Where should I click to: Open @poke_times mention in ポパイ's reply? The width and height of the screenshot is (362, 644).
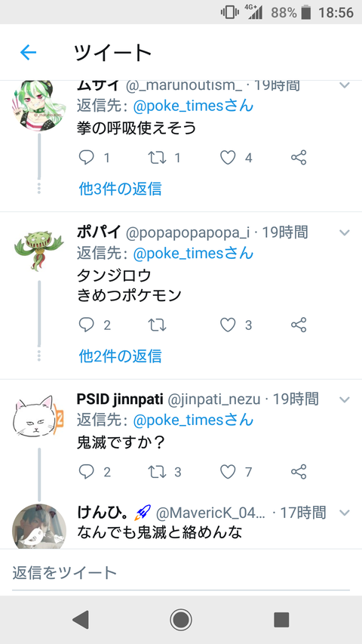[193, 253]
